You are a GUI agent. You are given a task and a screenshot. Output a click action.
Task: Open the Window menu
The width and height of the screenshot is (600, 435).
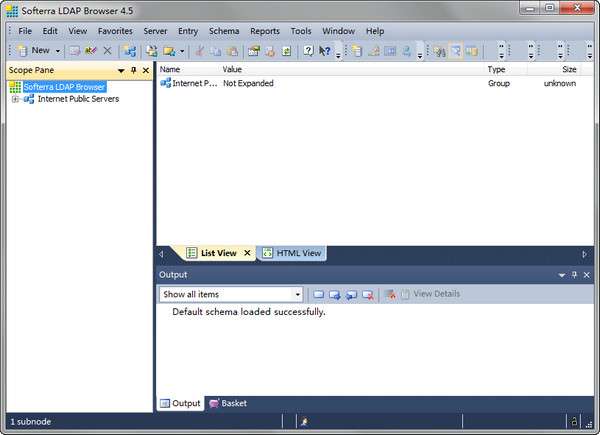[x=338, y=31]
